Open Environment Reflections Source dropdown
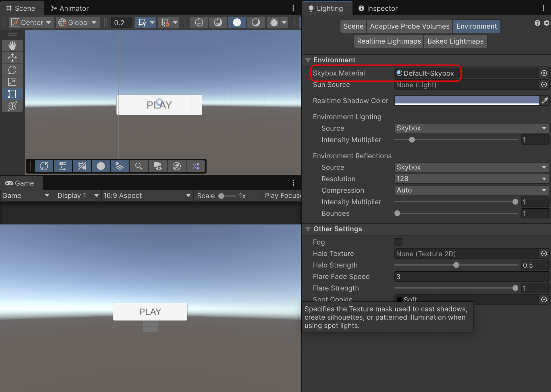Image resolution: width=551 pixels, height=392 pixels. pos(472,167)
